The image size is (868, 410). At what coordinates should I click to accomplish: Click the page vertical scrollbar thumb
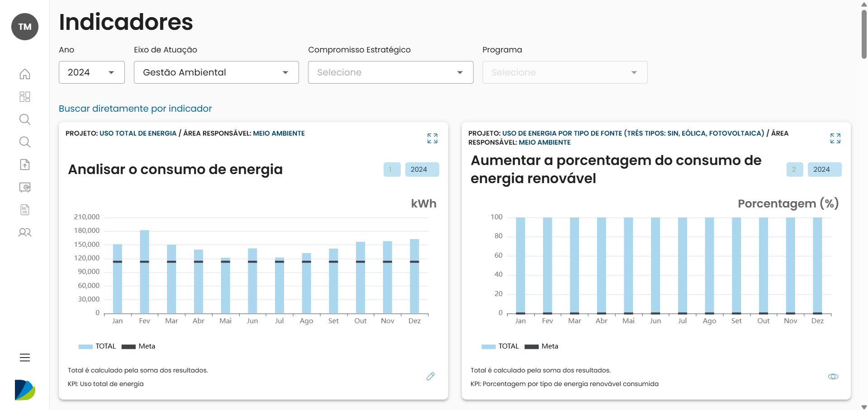pos(864,34)
